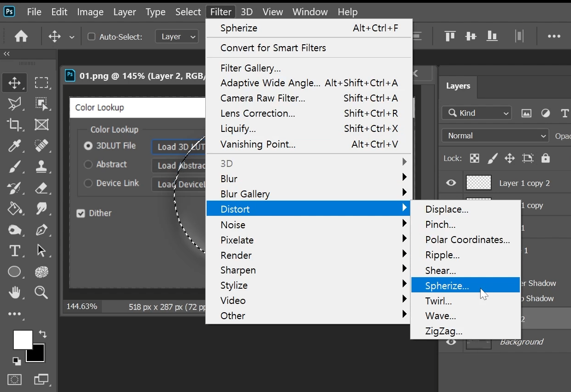Choose Polar Coordinates... in Distort submenu

click(x=465, y=239)
